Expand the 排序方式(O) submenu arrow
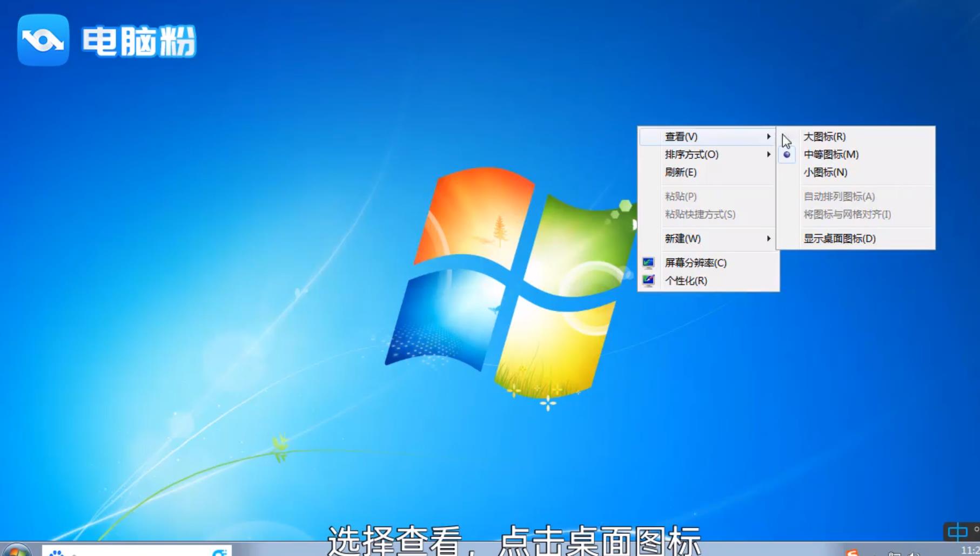The image size is (980, 556). point(769,154)
